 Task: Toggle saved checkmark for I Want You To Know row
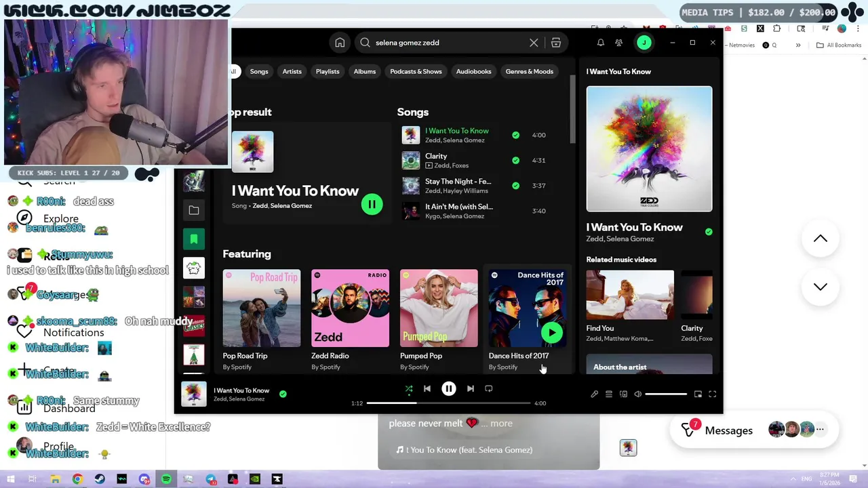(515, 135)
